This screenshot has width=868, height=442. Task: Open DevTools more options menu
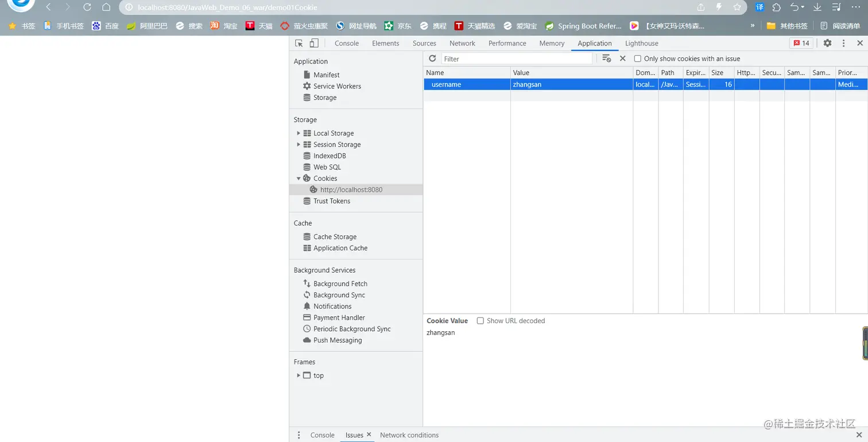843,43
